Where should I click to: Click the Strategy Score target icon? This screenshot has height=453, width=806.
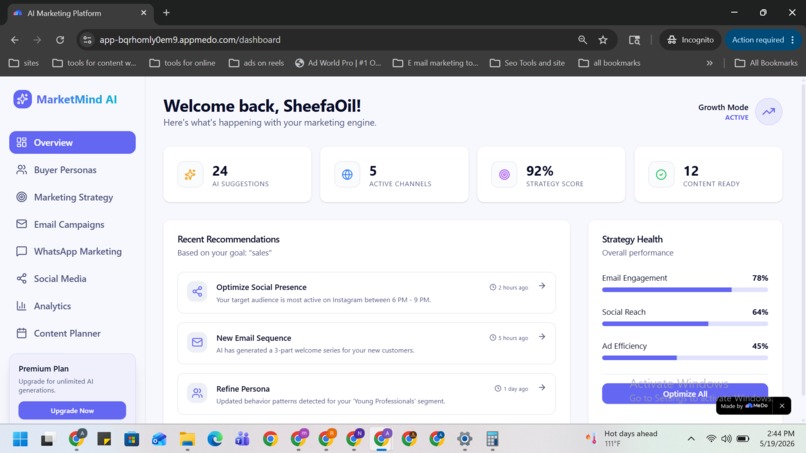pos(504,174)
